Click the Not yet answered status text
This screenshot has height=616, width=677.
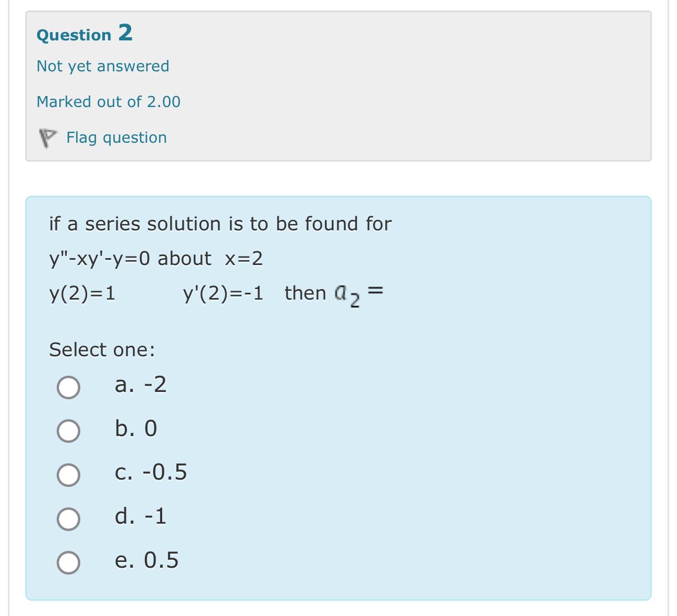pyautogui.click(x=103, y=66)
